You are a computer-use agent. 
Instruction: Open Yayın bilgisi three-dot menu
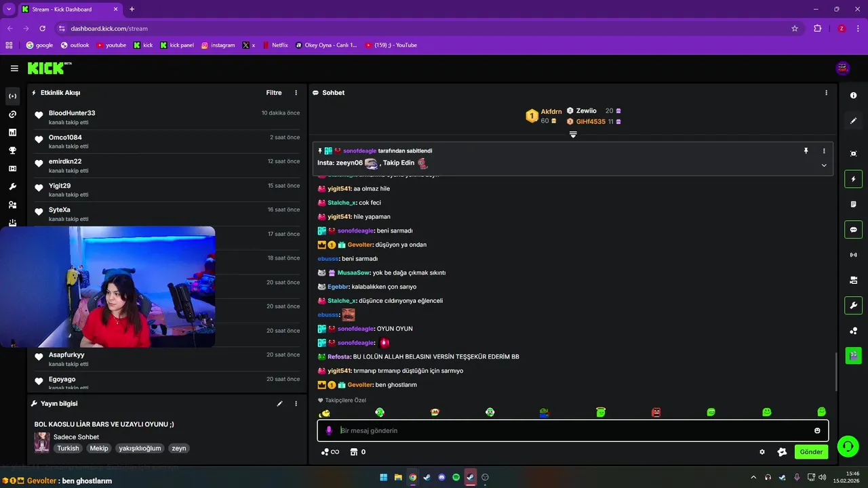pos(296,403)
